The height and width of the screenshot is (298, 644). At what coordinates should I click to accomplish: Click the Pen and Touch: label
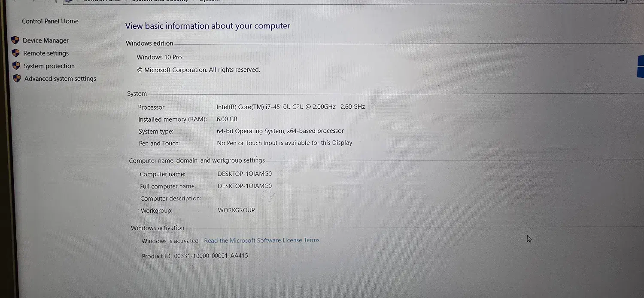(x=159, y=143)
